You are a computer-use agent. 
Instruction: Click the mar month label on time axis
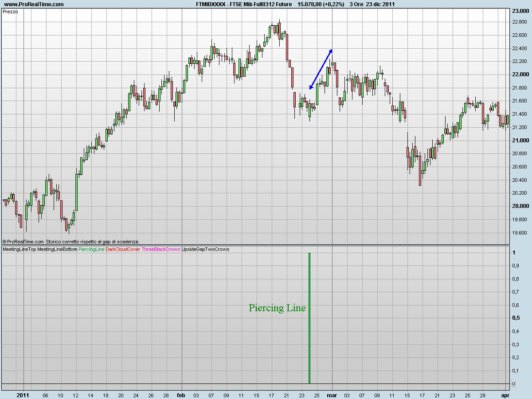pyautogui.click(x=332, y=395)
